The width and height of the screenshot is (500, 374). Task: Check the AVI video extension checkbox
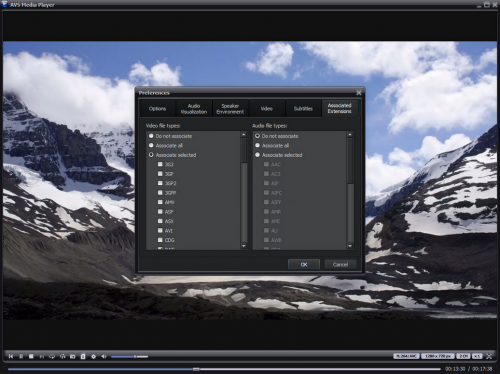click(x=160, y=230)
